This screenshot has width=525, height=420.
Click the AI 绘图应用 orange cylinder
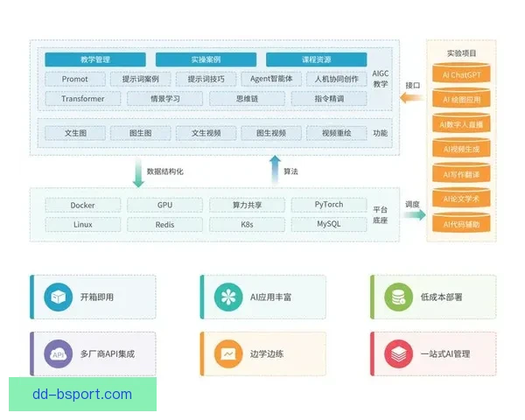coord(461,98)
